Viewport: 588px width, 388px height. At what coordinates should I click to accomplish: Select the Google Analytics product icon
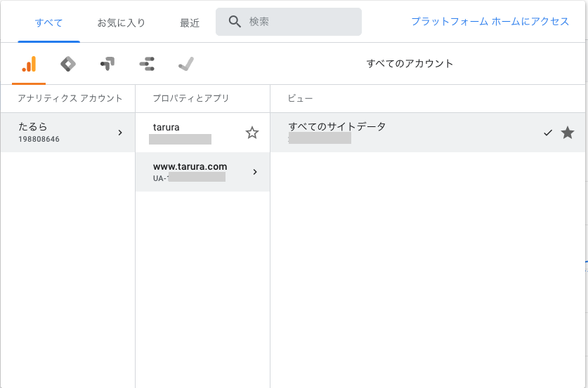(x=29, y=64)
